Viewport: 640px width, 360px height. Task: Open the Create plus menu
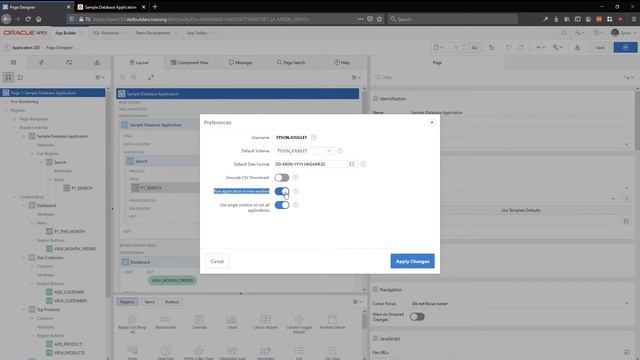540,47
